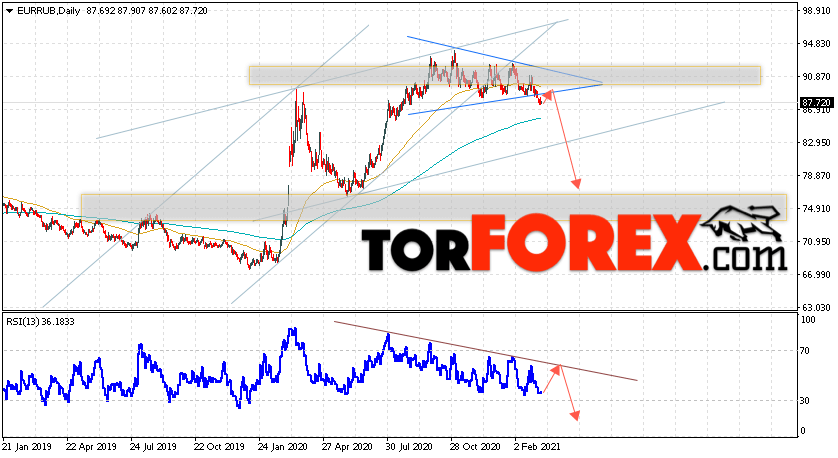Screen dimensions: 838x458
Task: Click the RSI 30 level label
Action: coord(807,401)
